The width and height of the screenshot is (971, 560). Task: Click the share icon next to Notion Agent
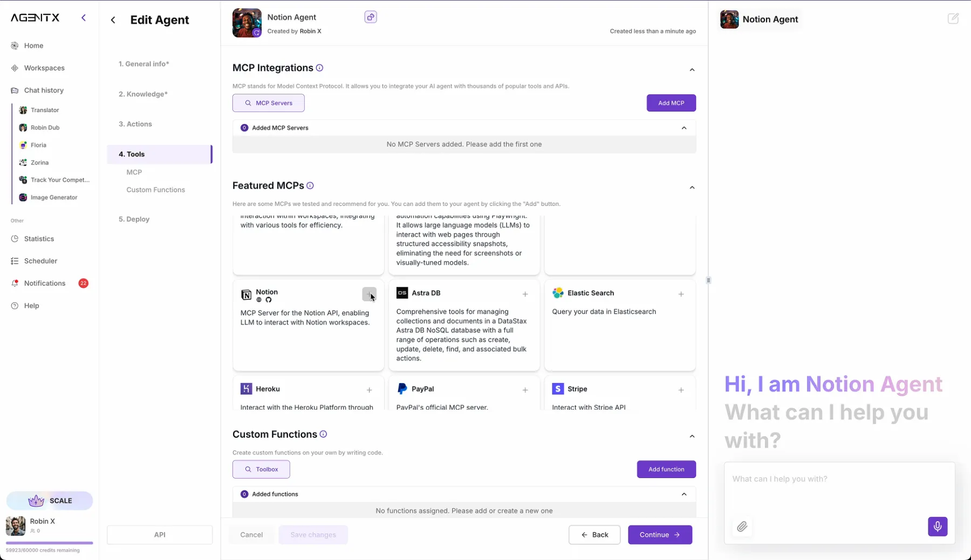point(371,17)
